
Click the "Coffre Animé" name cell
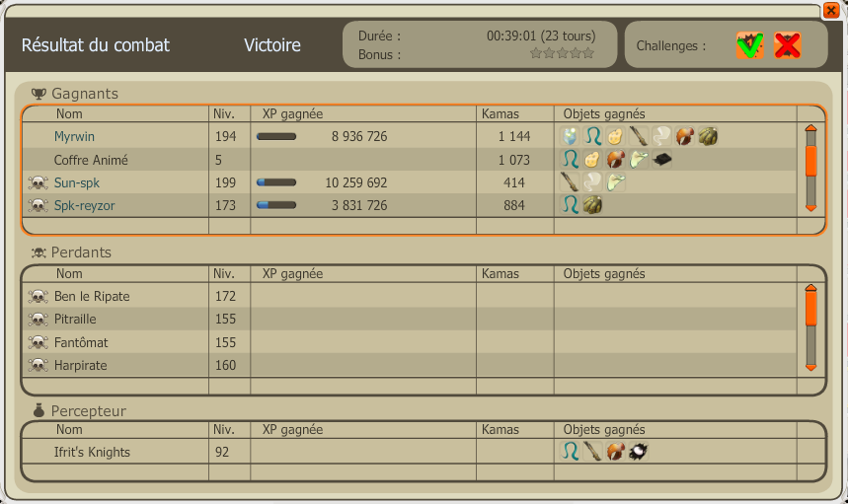91,160
